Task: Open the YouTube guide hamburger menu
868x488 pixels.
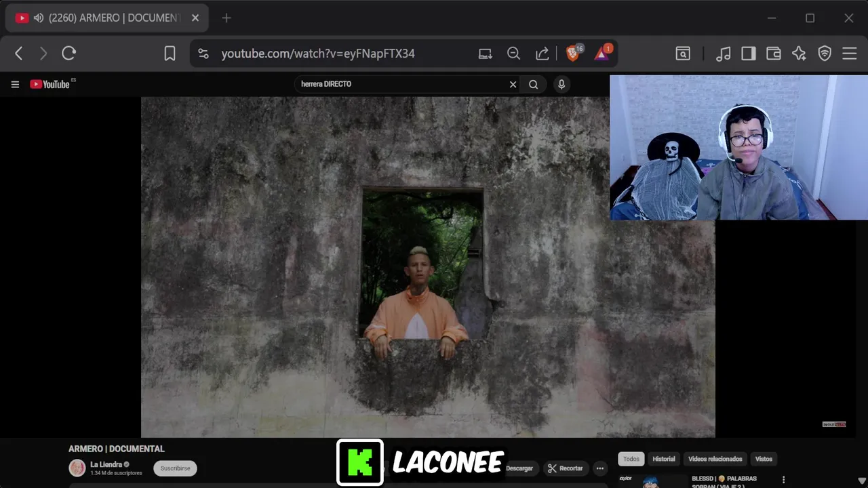Action: [x=15, y=84]
